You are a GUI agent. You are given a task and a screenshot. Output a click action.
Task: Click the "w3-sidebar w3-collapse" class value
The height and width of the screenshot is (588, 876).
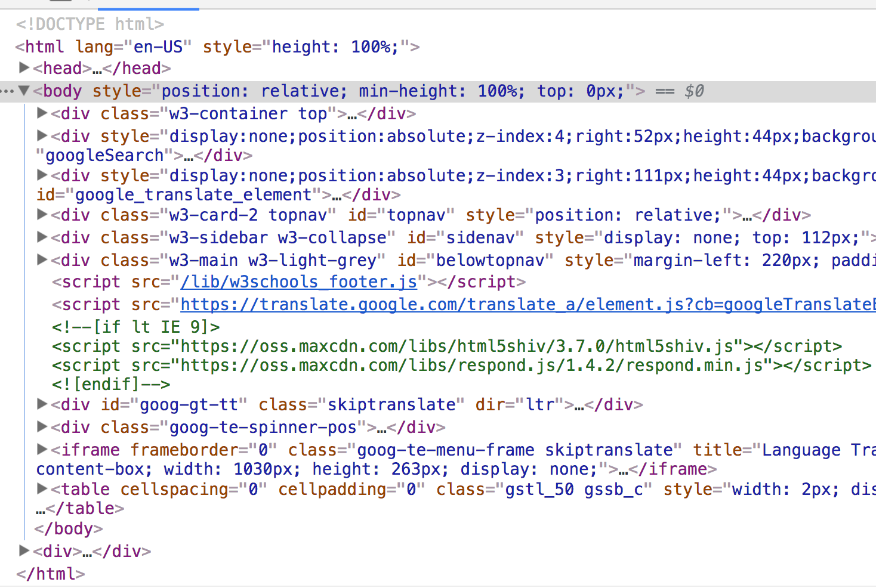point(278,237)
